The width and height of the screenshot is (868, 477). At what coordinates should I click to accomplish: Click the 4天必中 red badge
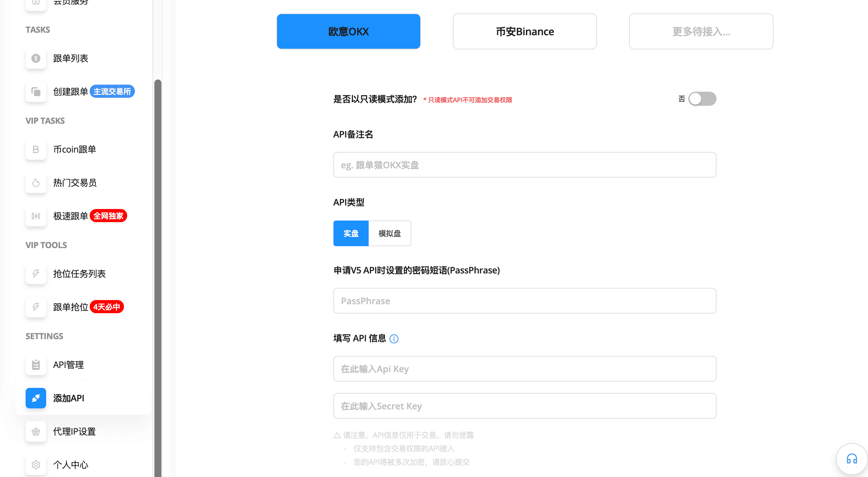(107, 307)
